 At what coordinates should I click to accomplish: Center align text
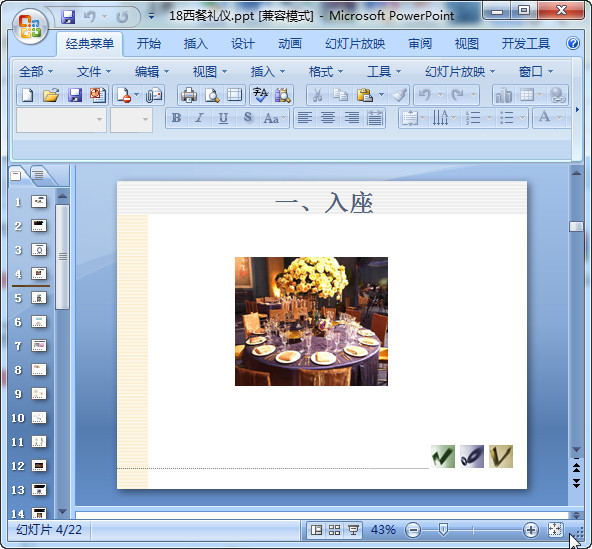(x=328, y=118)
